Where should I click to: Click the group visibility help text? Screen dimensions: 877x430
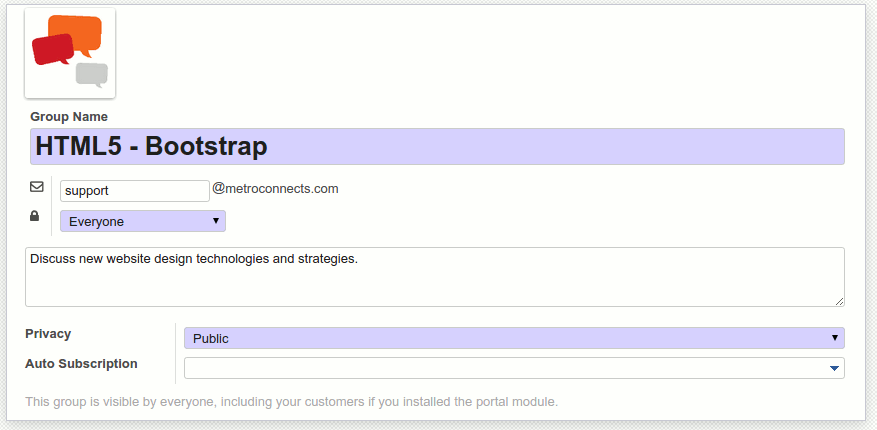click(x=291, y=402)
